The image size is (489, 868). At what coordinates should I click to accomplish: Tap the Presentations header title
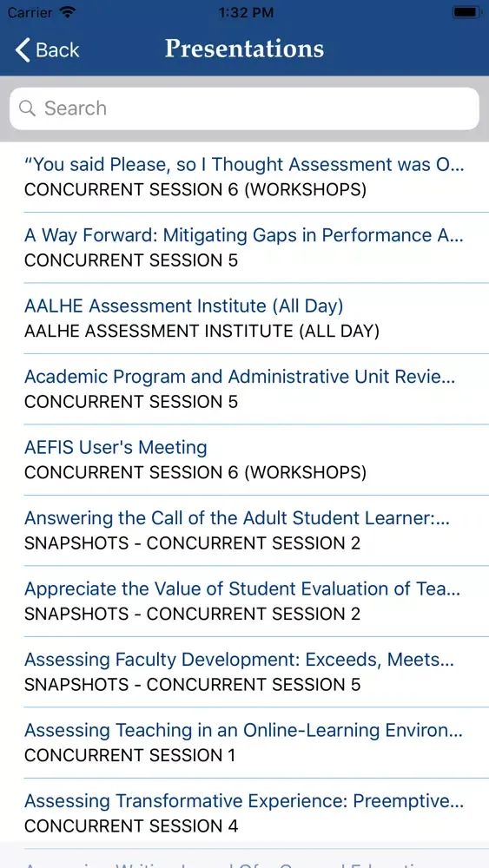pos(244,49)
